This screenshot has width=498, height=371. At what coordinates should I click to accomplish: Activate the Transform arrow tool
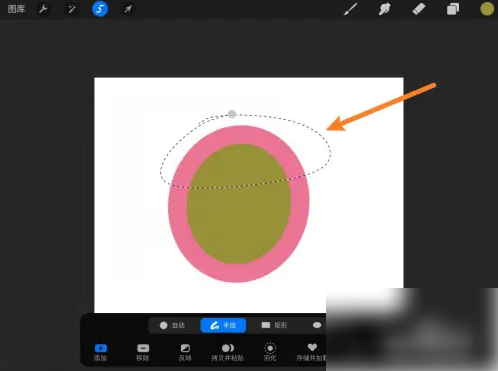click(128, 9)
